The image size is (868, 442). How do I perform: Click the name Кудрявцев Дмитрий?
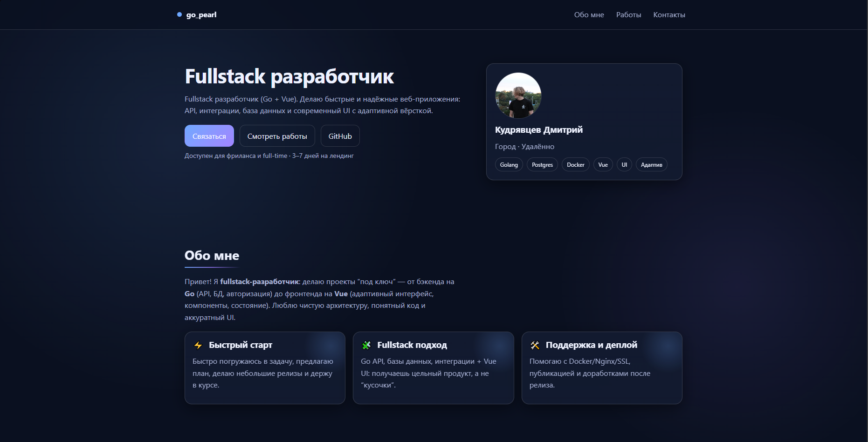(x=539, y=130)
